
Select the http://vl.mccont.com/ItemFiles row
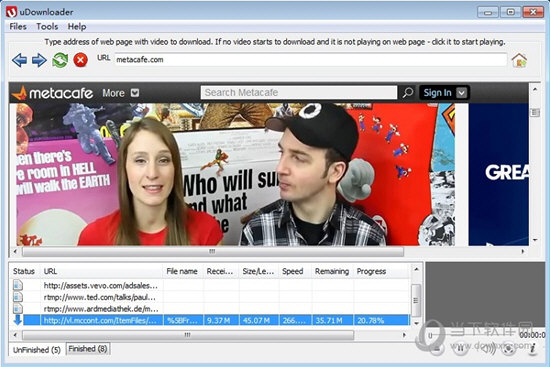click(210, 320)
